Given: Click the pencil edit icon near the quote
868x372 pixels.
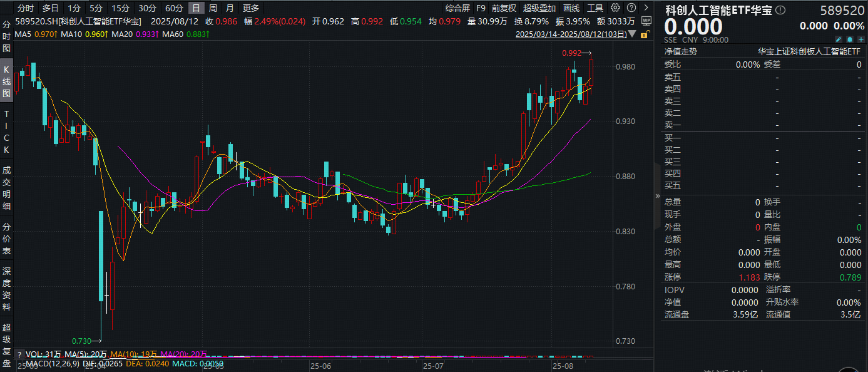Looking at the screenshot, I should [x=839, y=39].
